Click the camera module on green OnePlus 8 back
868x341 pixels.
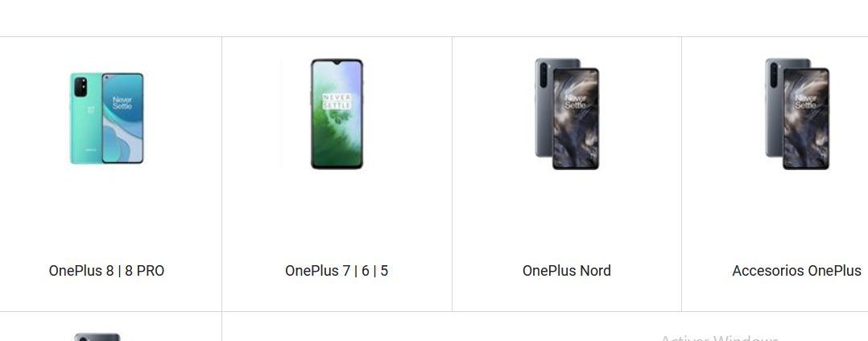[81, 86]
